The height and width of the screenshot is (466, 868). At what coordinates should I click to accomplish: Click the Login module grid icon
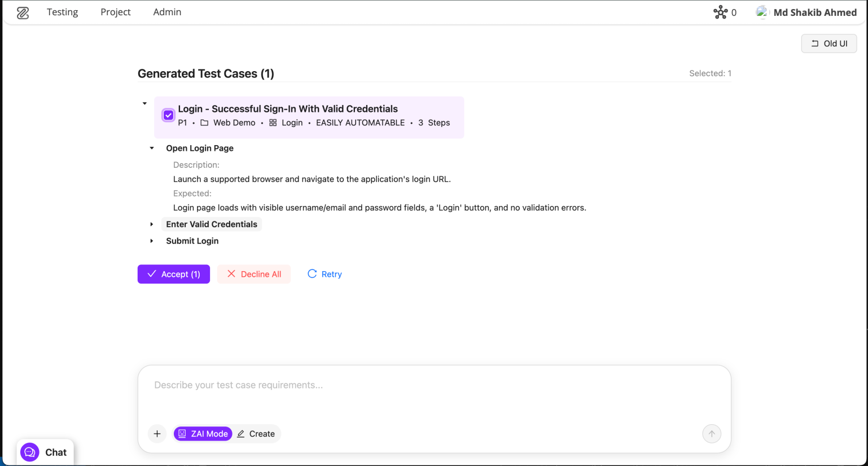coord(273,123)
